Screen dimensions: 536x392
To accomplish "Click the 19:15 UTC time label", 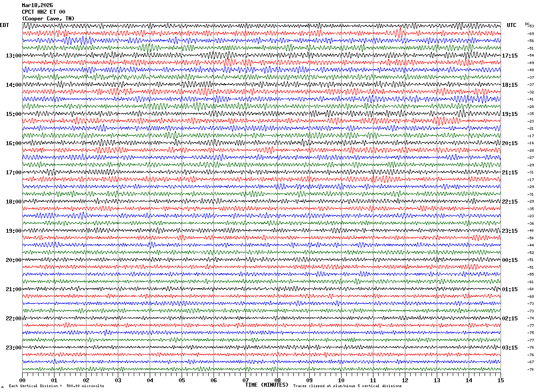I will coord(510,114).
